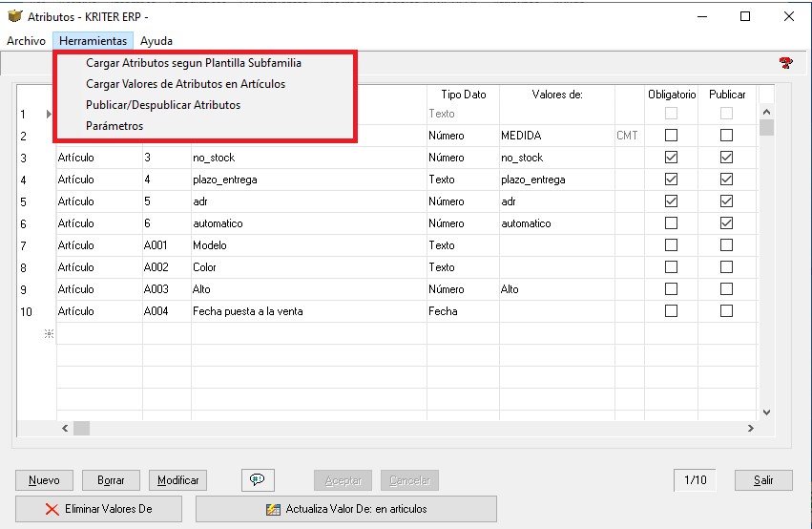Click the Nuevo button
Image resolution: width=812 pixels, height=529 pixels.
[x=44, y=480]
